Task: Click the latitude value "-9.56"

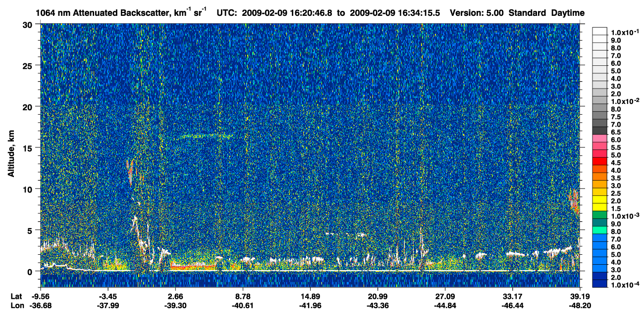Action: [41, 296]
